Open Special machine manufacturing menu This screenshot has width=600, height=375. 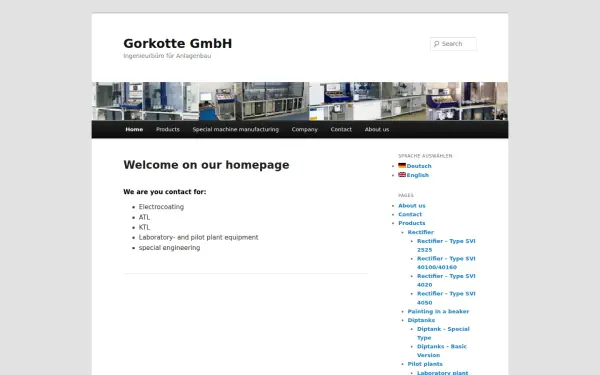pyautogui.click(x=236, y=129)
